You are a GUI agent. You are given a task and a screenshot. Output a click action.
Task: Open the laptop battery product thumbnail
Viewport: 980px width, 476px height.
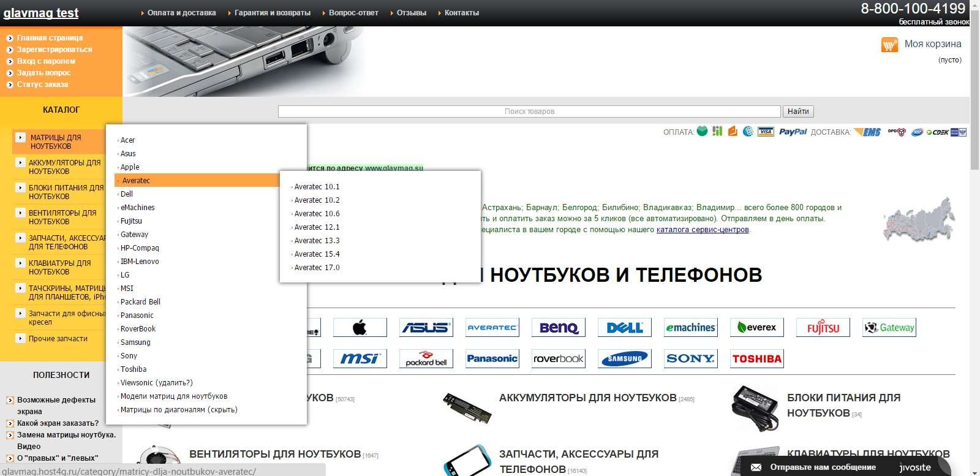[x=467, y=407]
